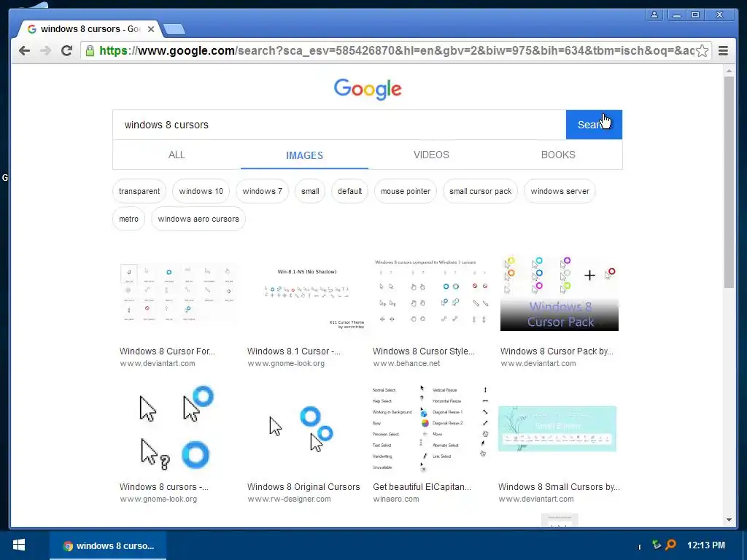
Task: Switch to the VIDEOS tab
Action: pyautogui.click(x=431, y=155)
